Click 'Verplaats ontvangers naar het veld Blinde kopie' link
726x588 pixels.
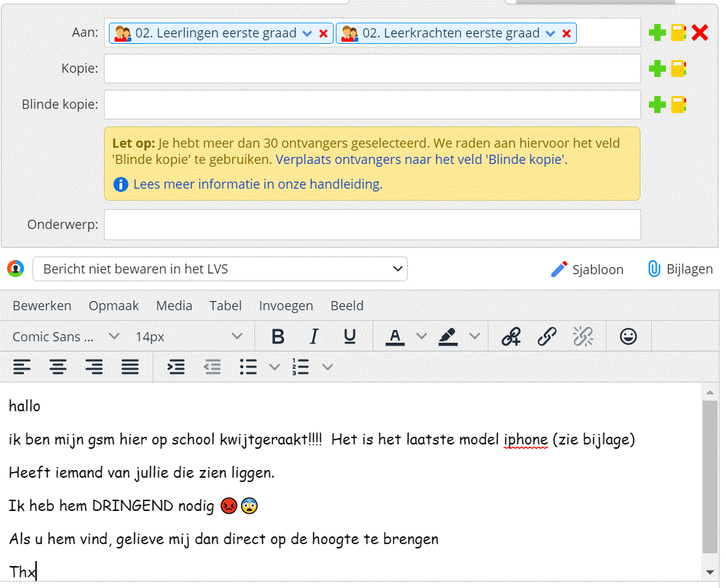coord(421,160)
